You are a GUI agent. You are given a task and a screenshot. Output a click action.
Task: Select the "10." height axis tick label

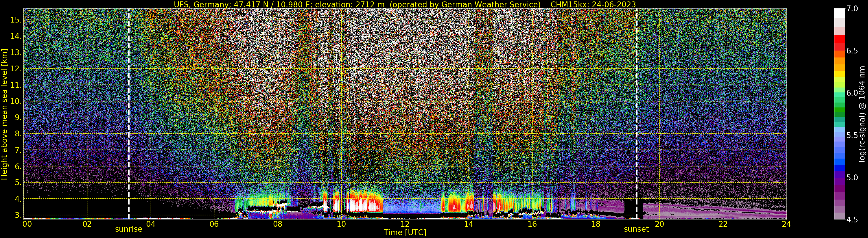(16, 101)
